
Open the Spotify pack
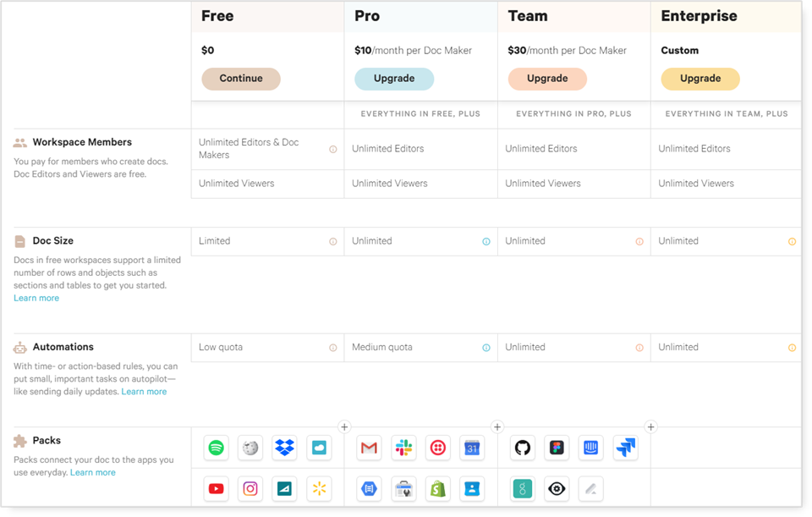(x=216, y=448)
